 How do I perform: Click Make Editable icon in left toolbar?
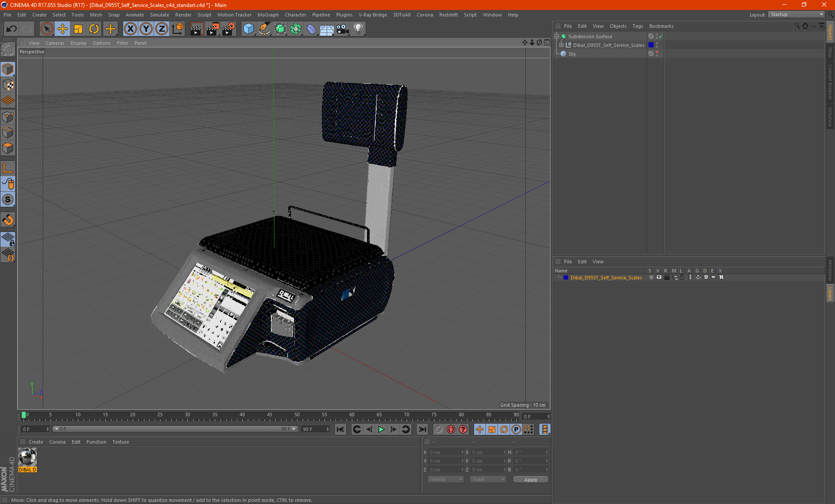[x=8, y=49]
